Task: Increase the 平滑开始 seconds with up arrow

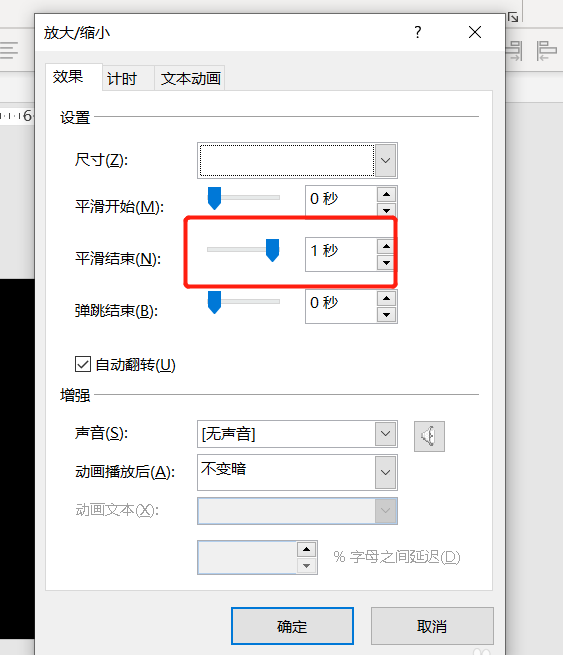Action: (386, 194)
